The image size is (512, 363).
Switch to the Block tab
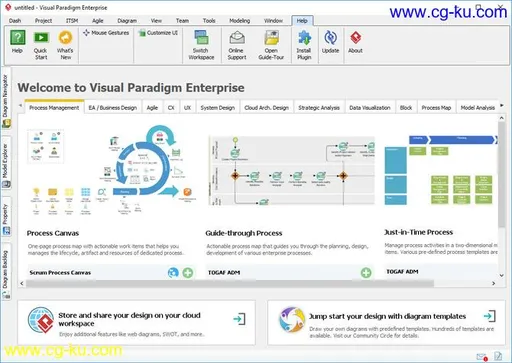pyautogui.click(x=406, y=107)
